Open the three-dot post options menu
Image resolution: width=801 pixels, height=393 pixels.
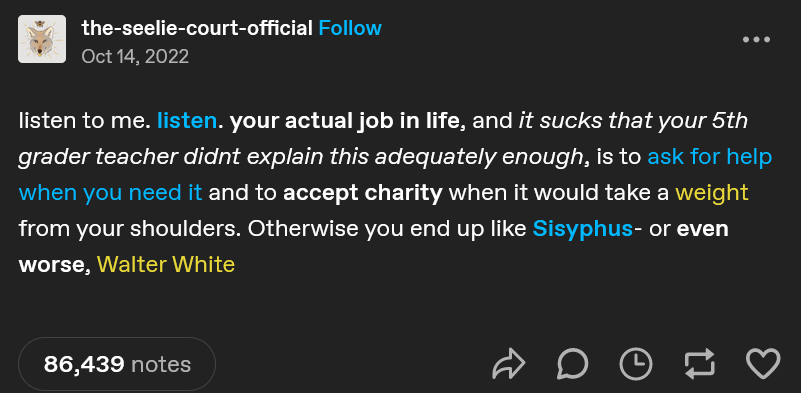click(756, 39)
